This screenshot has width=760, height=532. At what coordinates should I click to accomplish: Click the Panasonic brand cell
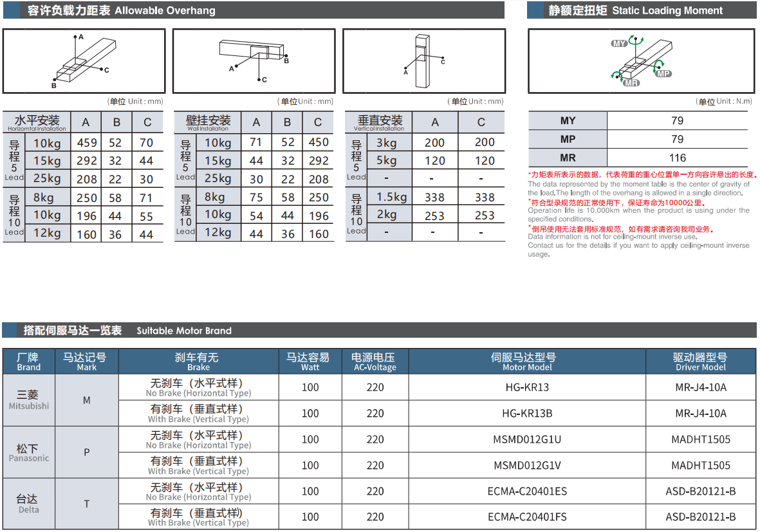28,452
